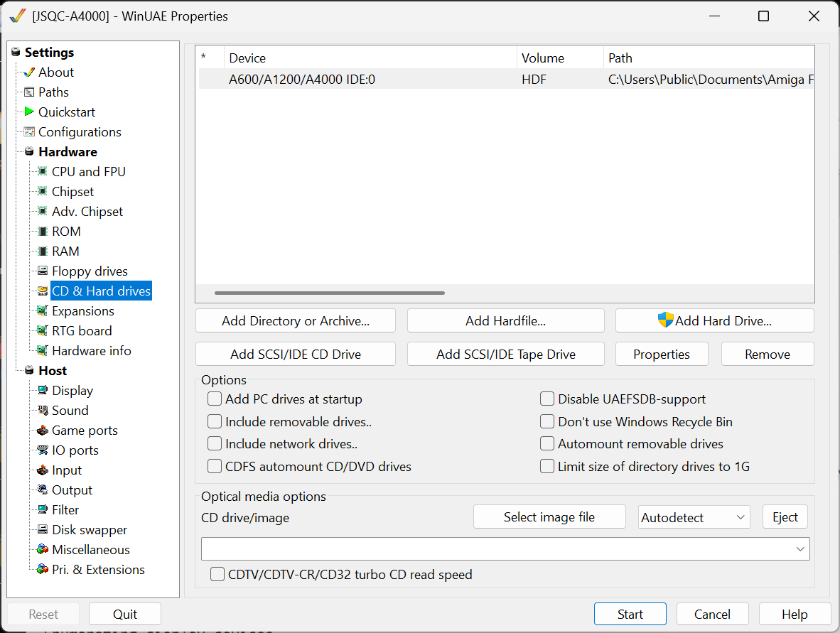
Task: Click the Sound icon in the tree
Action: [43, 410]
